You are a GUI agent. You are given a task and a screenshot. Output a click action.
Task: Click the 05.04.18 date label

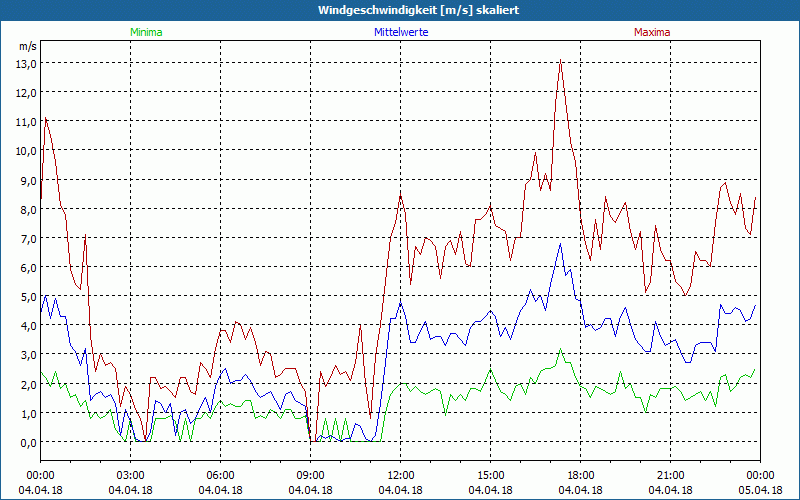760,490
